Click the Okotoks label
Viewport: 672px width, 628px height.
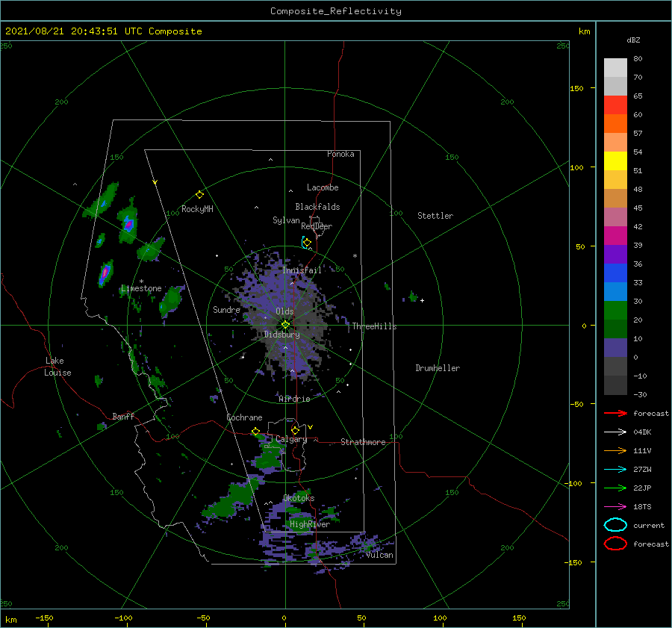click(299, 498)
